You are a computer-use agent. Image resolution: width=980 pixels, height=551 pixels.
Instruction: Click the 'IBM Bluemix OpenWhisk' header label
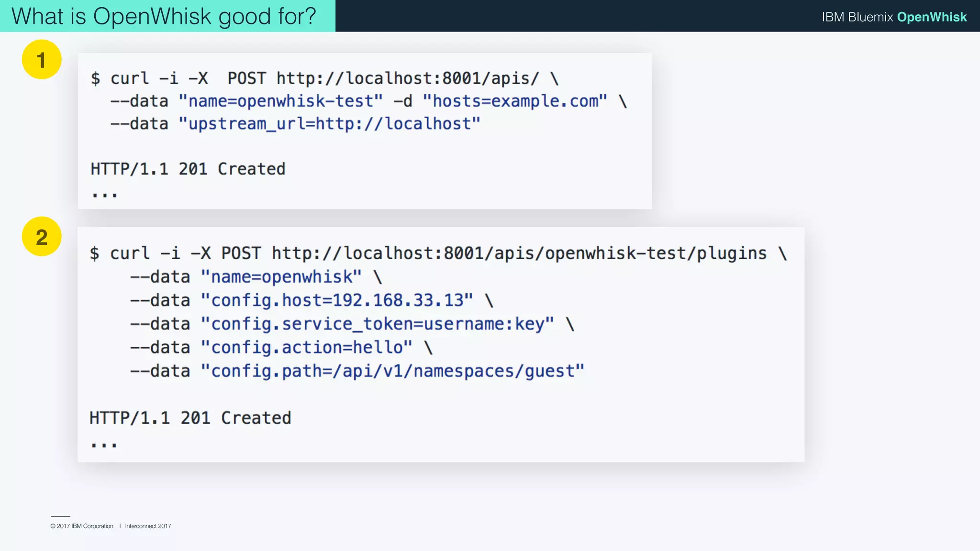coord(894,17)
